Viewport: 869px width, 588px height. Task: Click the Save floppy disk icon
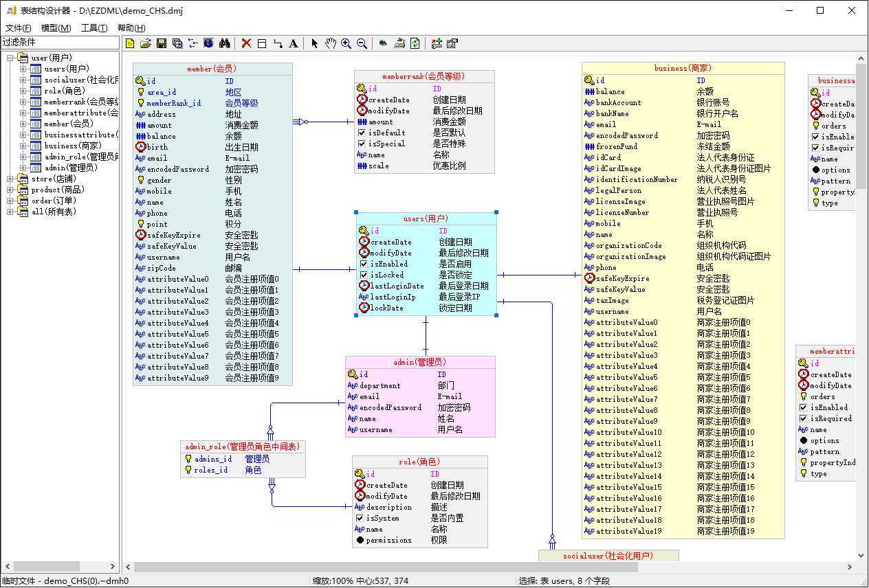pyautogui.click(x=162, y=43)
